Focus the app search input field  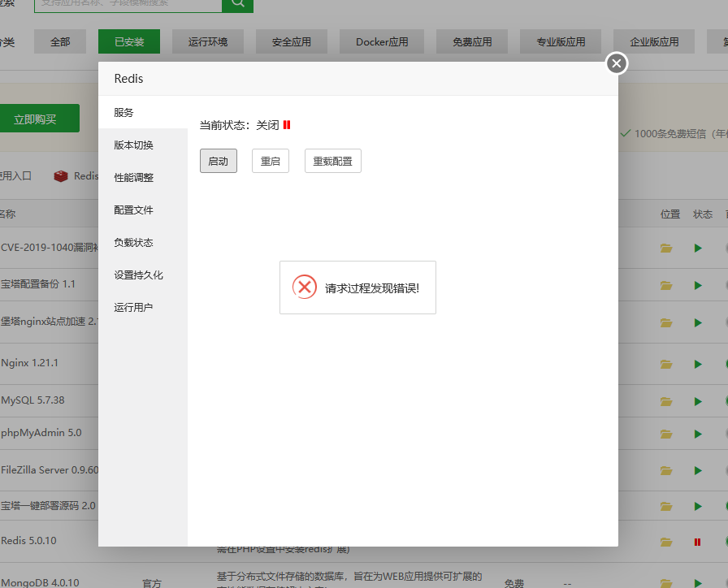tap(128, 4)
